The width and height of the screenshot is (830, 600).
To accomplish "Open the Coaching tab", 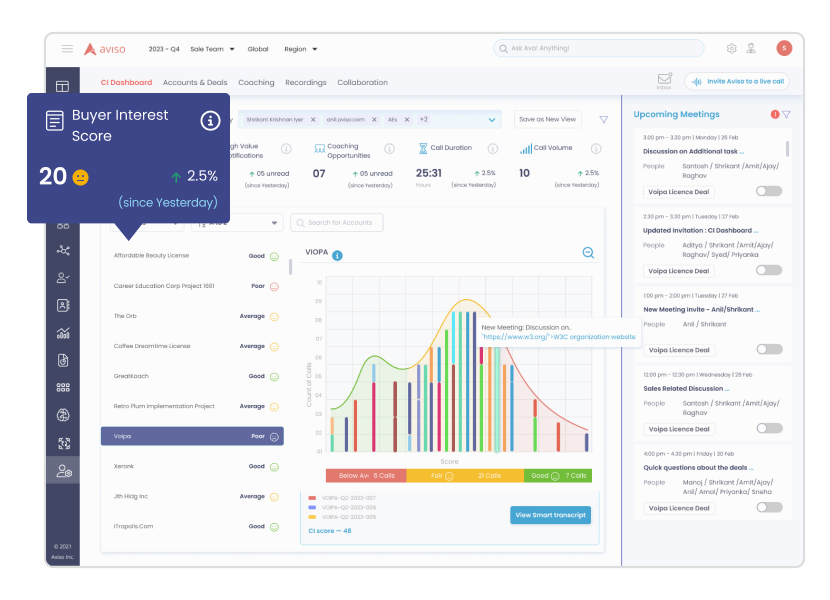I will [256, 83].
